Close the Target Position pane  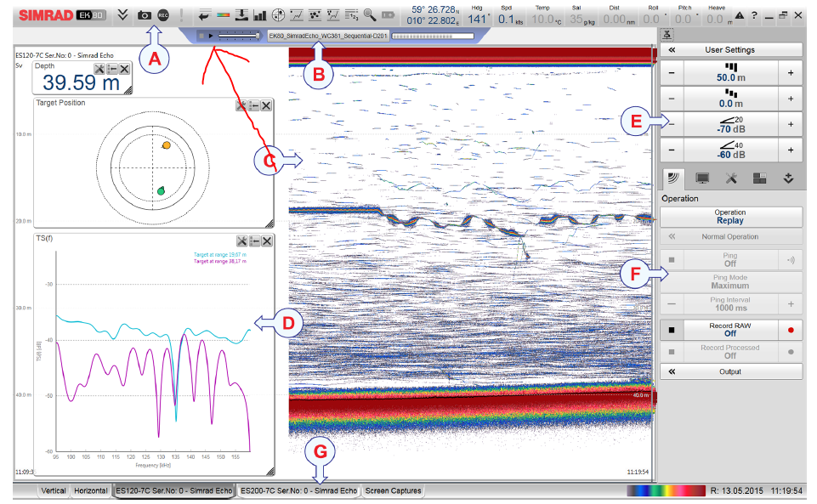point(266,105)
